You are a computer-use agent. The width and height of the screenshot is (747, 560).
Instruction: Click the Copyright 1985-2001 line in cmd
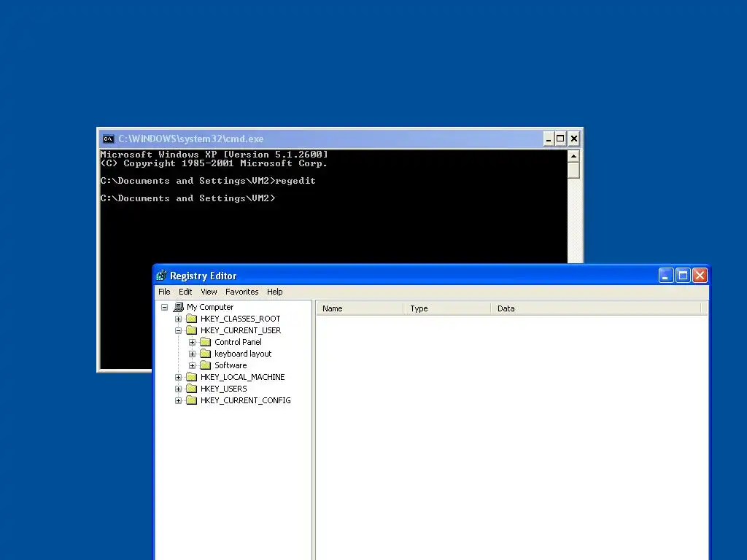(214, 163)
